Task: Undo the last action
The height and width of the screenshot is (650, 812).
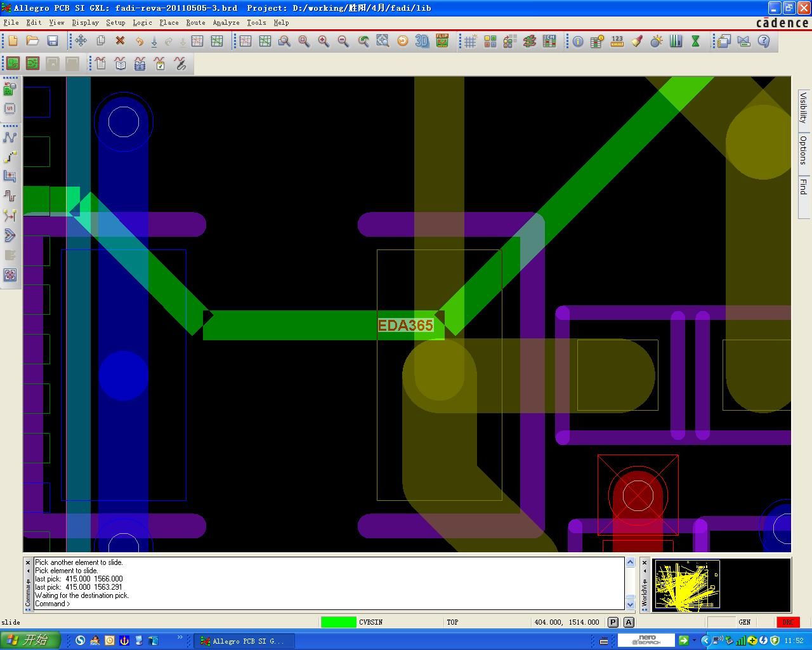Action: pyautogui.click(x=139, y=41)
